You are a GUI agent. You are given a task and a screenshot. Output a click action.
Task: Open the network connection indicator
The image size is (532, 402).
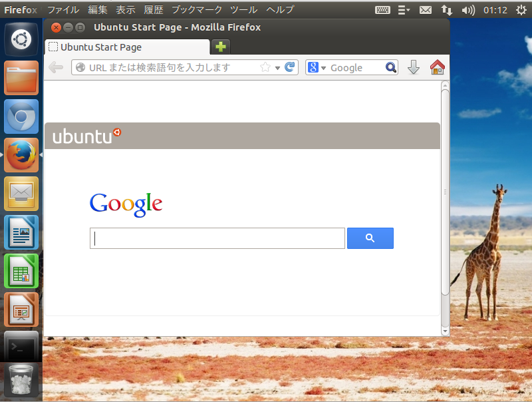tap(447, 10)
